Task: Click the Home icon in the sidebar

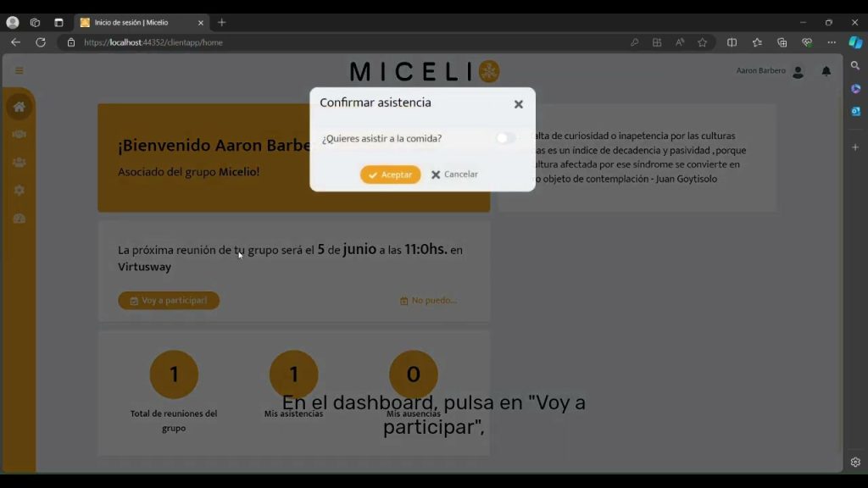Action: point(19,107)
